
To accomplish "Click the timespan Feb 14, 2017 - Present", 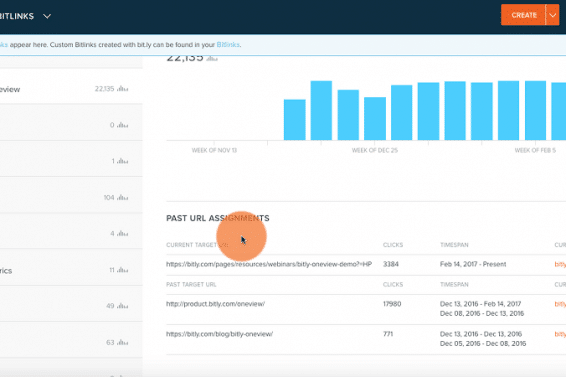I will point(473,264).
